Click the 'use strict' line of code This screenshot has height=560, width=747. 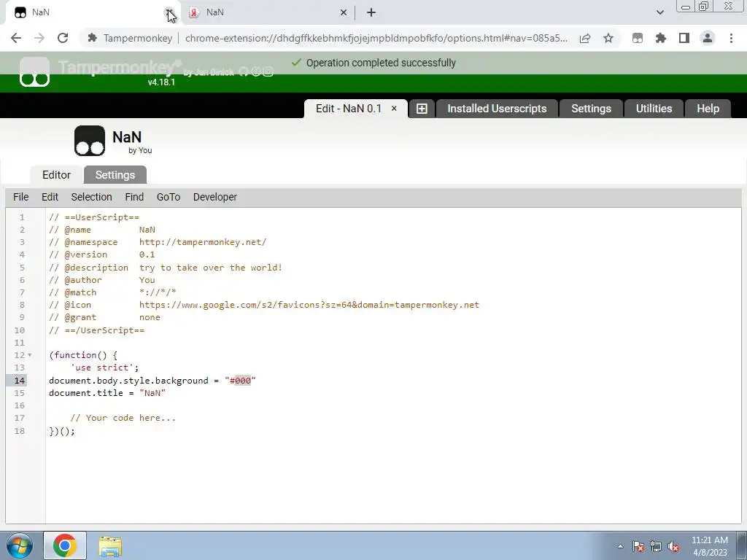(x=104, y=367)
